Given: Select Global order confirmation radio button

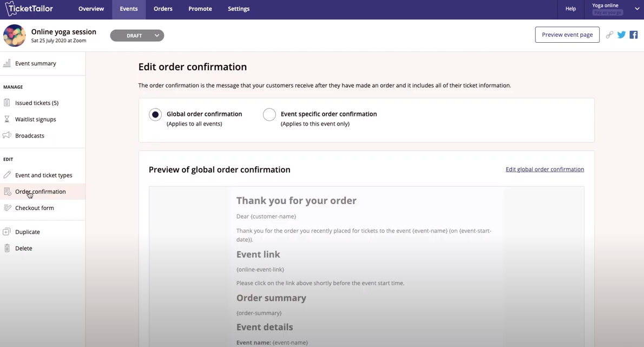Looking at the screenshot, I should pos(155,115).
